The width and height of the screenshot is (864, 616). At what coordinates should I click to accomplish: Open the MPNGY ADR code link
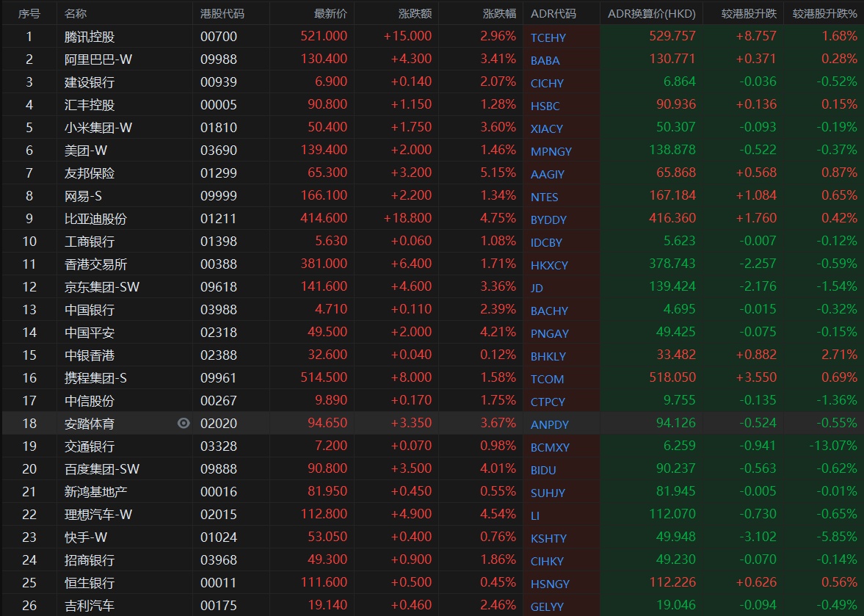tap(551, 151)
